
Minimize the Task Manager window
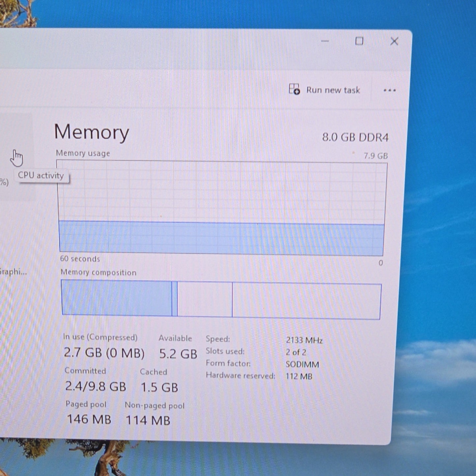(325, 41)
